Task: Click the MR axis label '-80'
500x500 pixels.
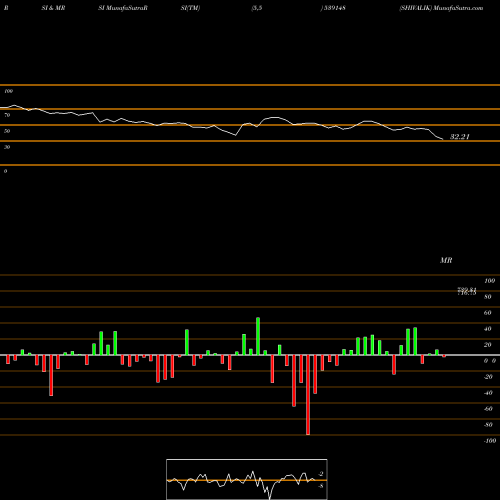Action: point(488,425)
